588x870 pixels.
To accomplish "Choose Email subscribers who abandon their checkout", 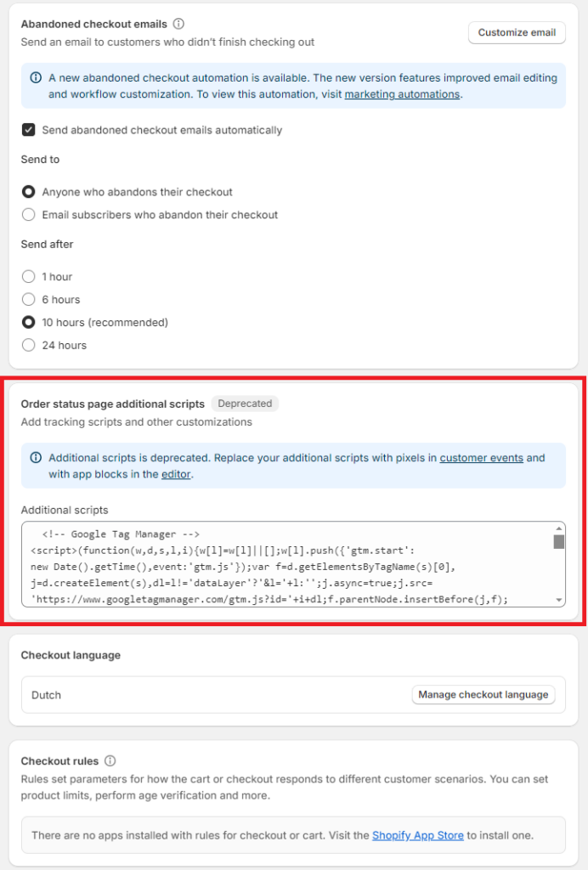I will (29, 215).
